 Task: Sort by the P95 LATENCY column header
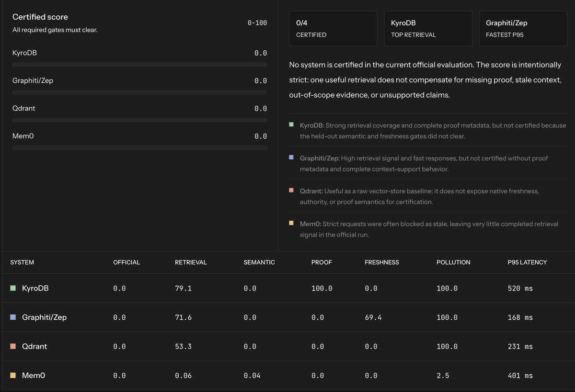(x=527, y=262)
